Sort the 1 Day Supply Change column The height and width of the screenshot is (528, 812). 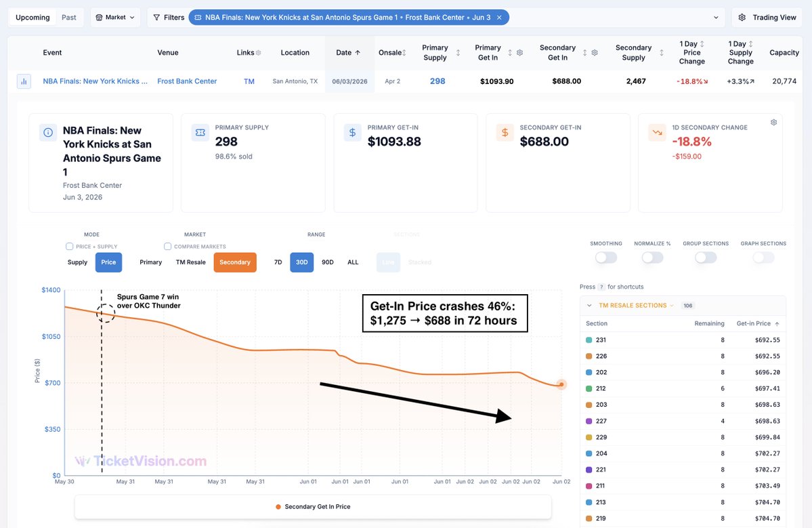[x=751, y=44]
